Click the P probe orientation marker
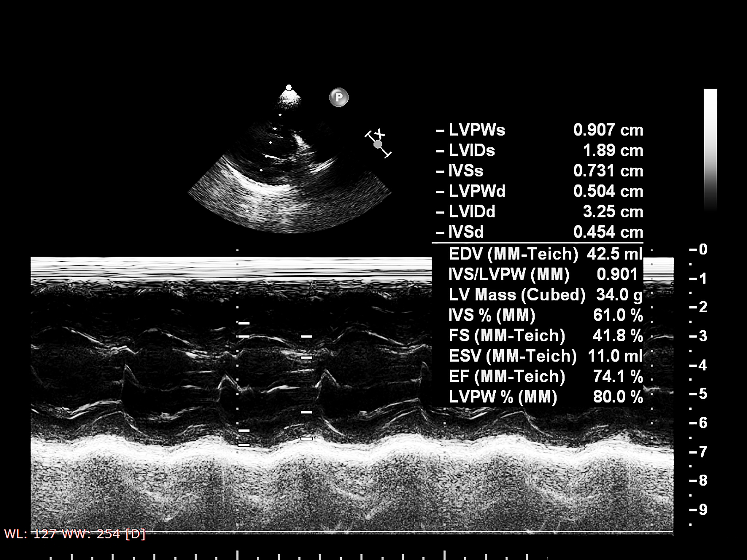747x560 pixels. [x=339, y=97]
